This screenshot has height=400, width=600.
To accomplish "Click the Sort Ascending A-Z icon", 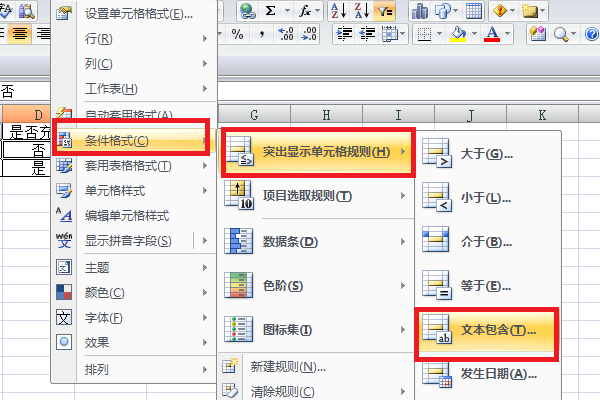I will pyautogui.click(x=339, y=10).
